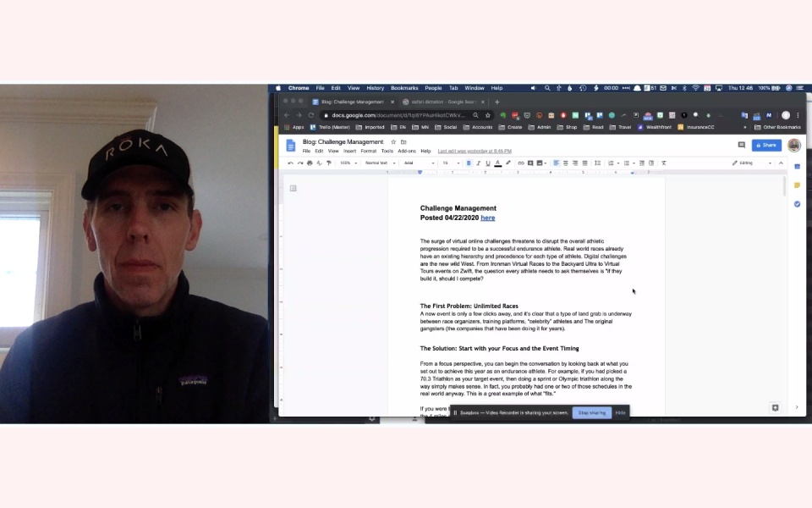Viewport: 812px width, 508px height.
Task: Switch to safari dictation Google Search tab
Action: click(442, 102)
